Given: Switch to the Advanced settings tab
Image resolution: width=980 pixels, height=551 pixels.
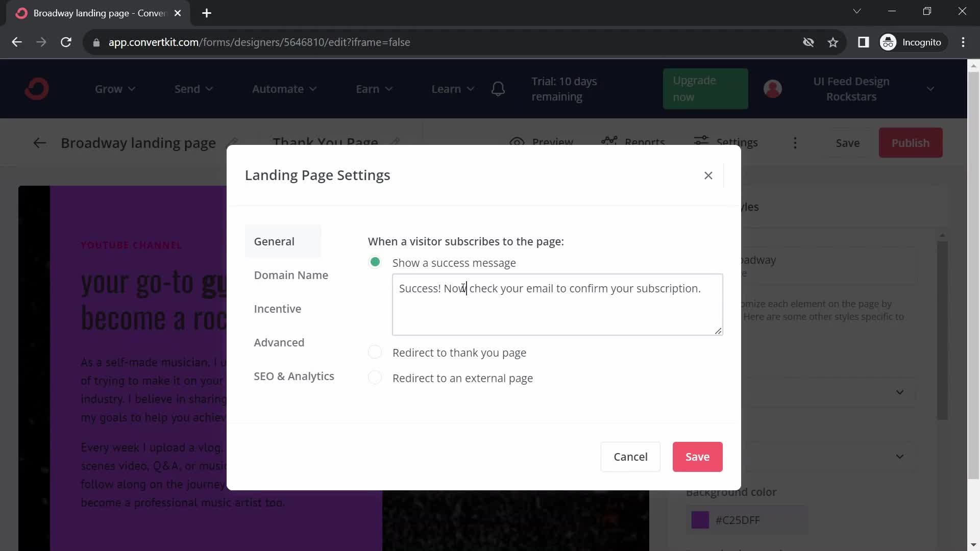Looking at the screenshot, I should (x=279, y=342).
